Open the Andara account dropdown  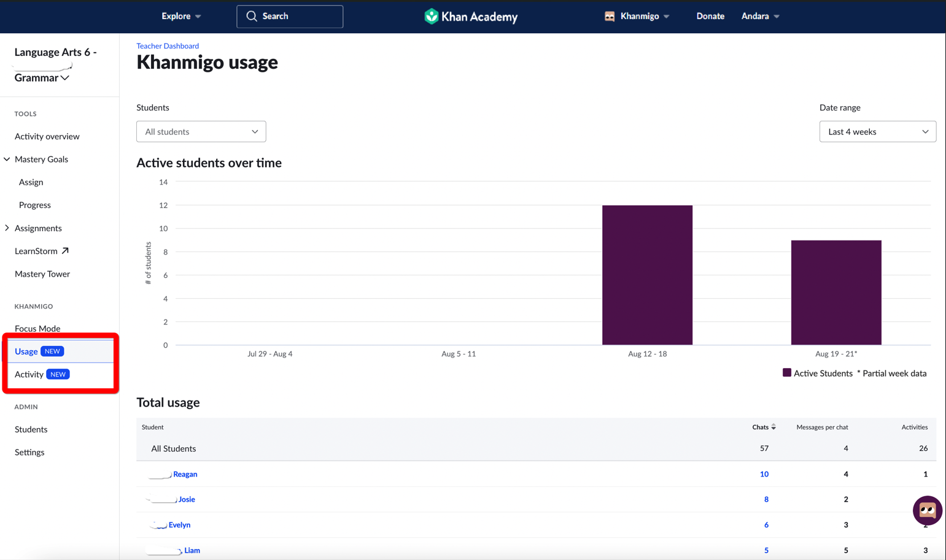pos(760,17)
